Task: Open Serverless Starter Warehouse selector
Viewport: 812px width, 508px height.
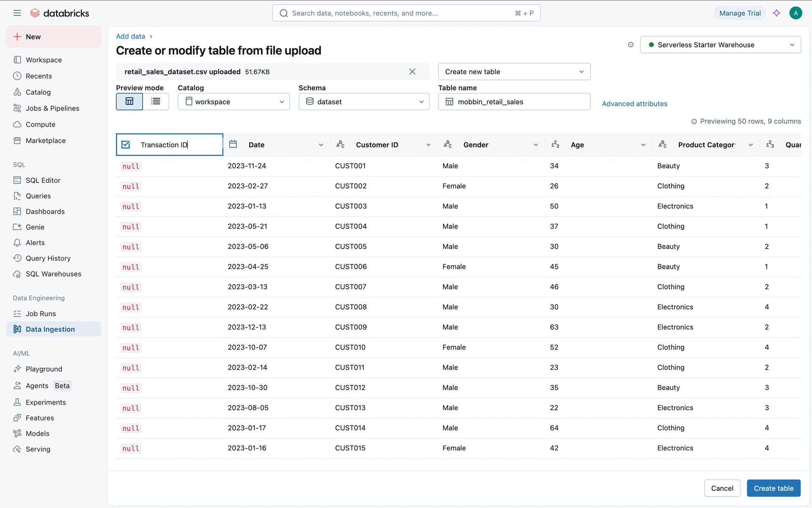Action: [x=720, y=45]
